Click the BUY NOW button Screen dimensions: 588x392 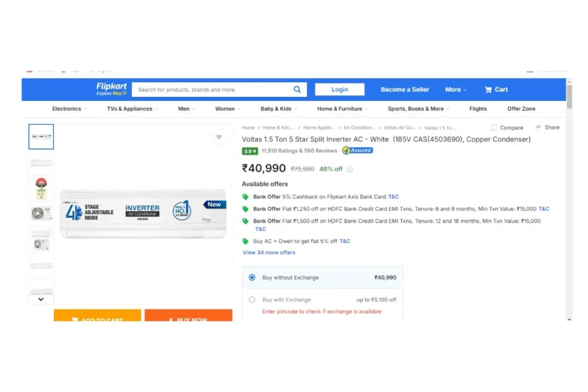pyautogui.click(x=188, y=316)
